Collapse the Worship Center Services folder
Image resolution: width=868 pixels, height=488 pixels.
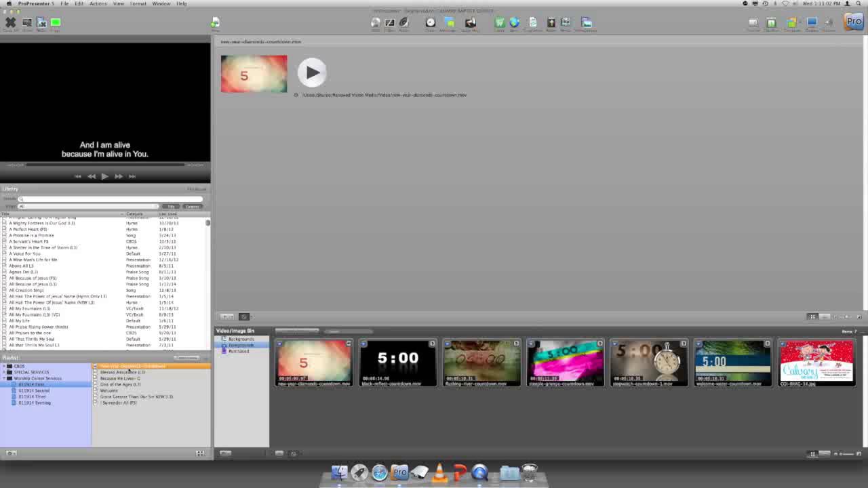[x=4, y=378]
